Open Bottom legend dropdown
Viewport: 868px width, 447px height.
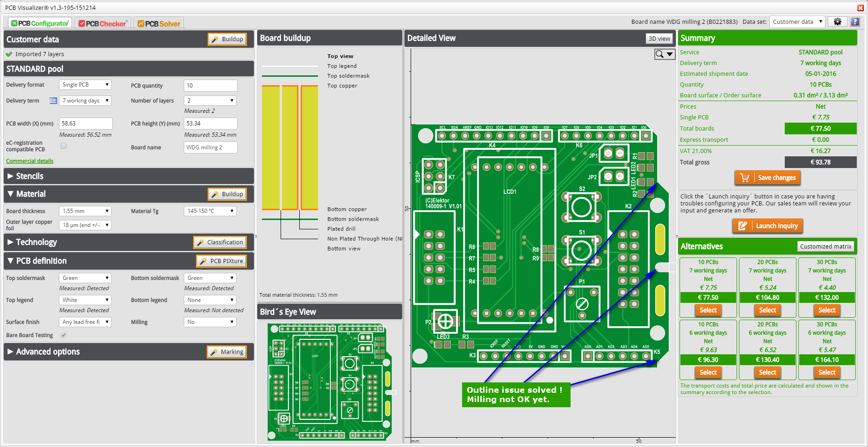click(x=210, y=300)
